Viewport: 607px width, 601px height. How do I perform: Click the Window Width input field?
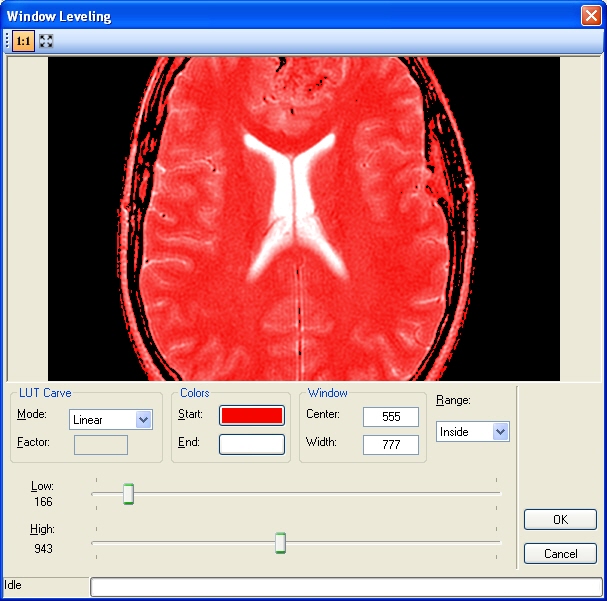tap(390, 445)
